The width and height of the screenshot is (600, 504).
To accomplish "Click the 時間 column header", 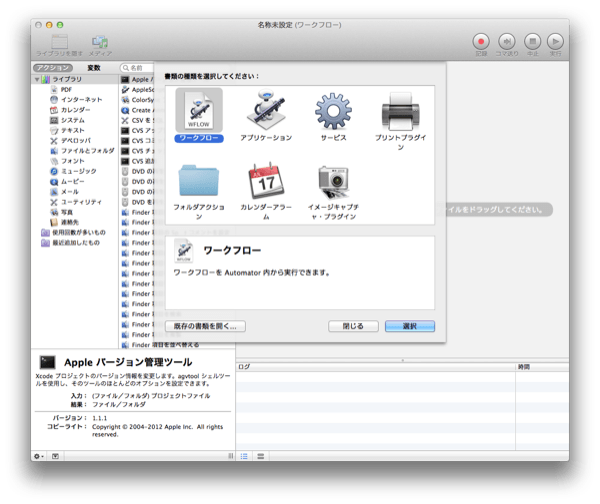I will click(x=542, y=367).
